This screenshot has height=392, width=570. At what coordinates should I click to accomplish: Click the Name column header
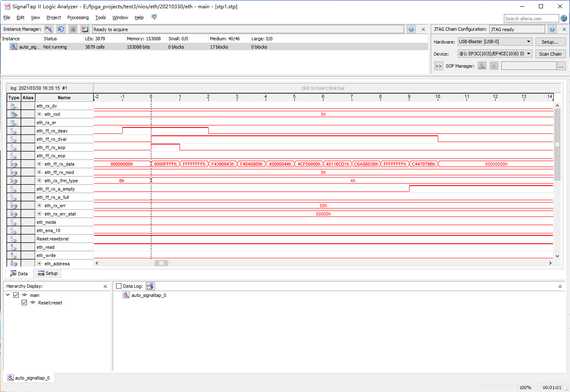coord(64,98)
